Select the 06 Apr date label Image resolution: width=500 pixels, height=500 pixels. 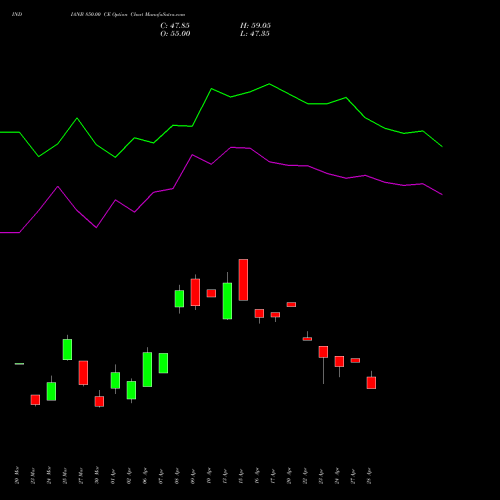pyautogui.click(x=145, y=476)
